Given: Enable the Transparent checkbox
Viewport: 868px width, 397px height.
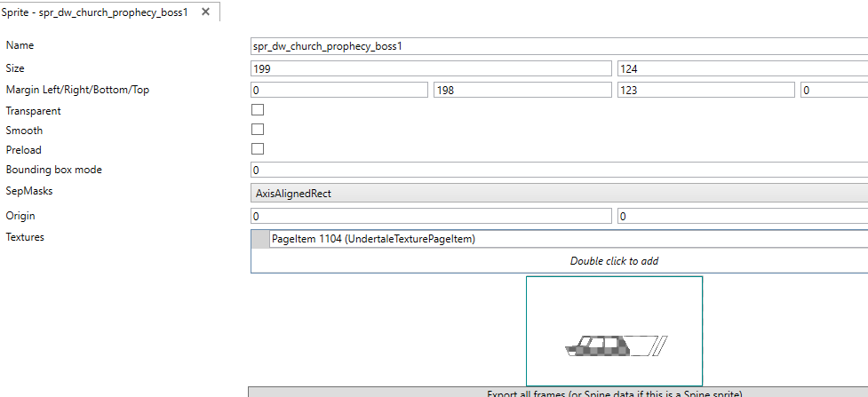Looking at the screenshot, I should 258,109.
